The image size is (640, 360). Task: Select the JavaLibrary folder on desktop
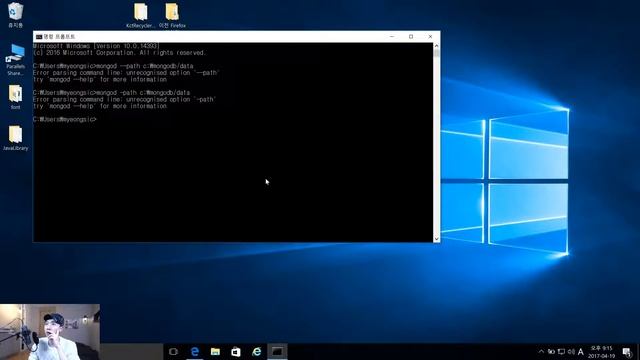(16, 138)
